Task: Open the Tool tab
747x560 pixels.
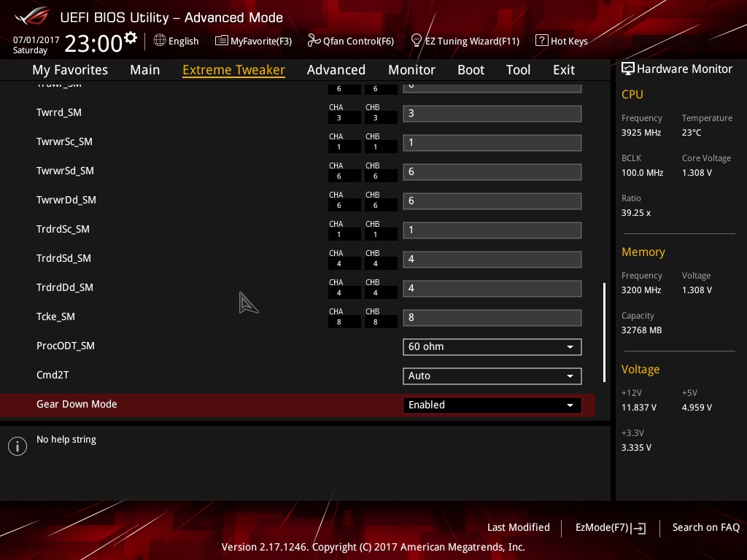Action: [x=519, y=70]
